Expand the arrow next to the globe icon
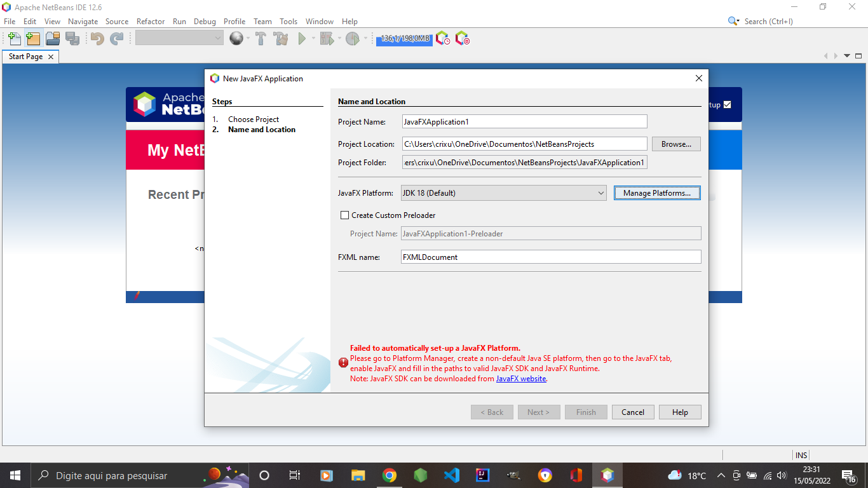Image resolution: width=868 pixels, height=488 pixels. pyautogui.click(x=248, y=39)
